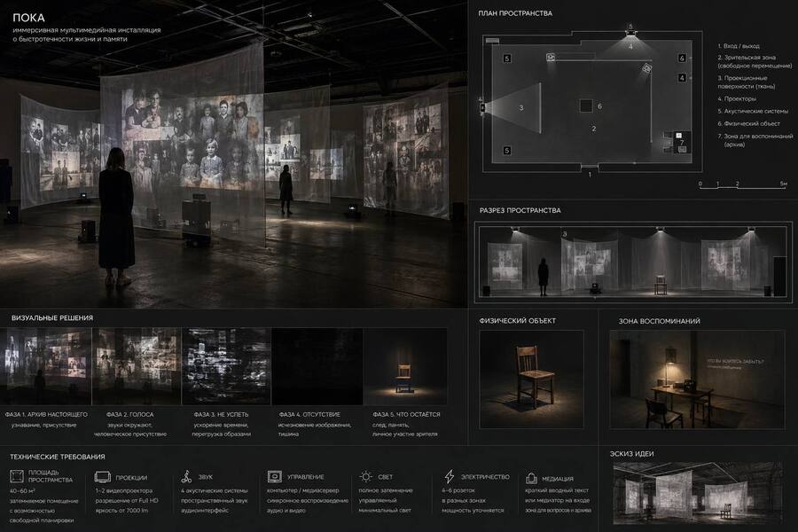Screen dimensions: 798x532
Task: Click the ЗОНА ВОСПОМИНАНИЙ heading
Action: (x=659, y=321)
